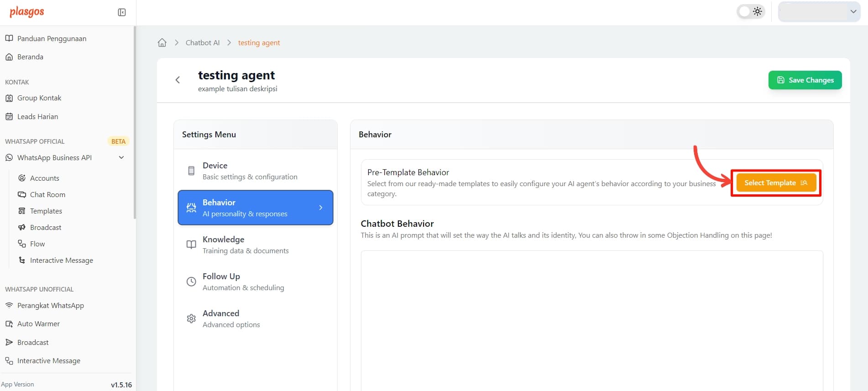
Task: Select Behavior settings menu item
Action: (256, 208)
